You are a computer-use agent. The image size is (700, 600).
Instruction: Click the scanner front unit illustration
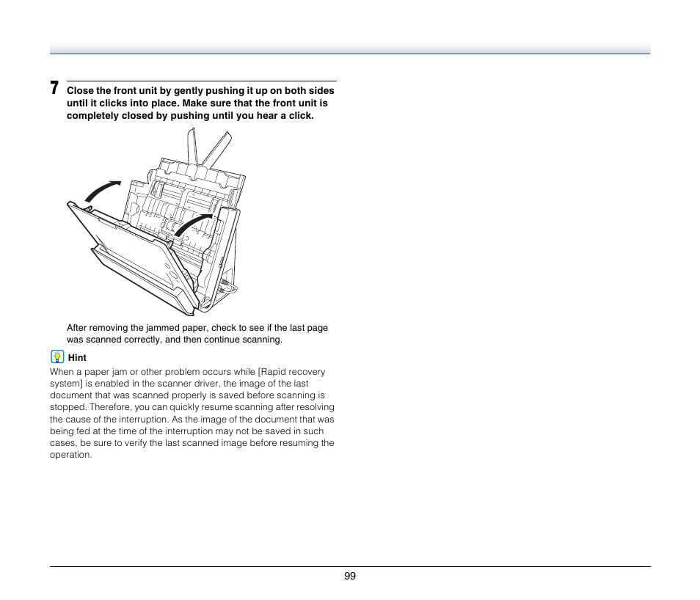coord(156,222)
